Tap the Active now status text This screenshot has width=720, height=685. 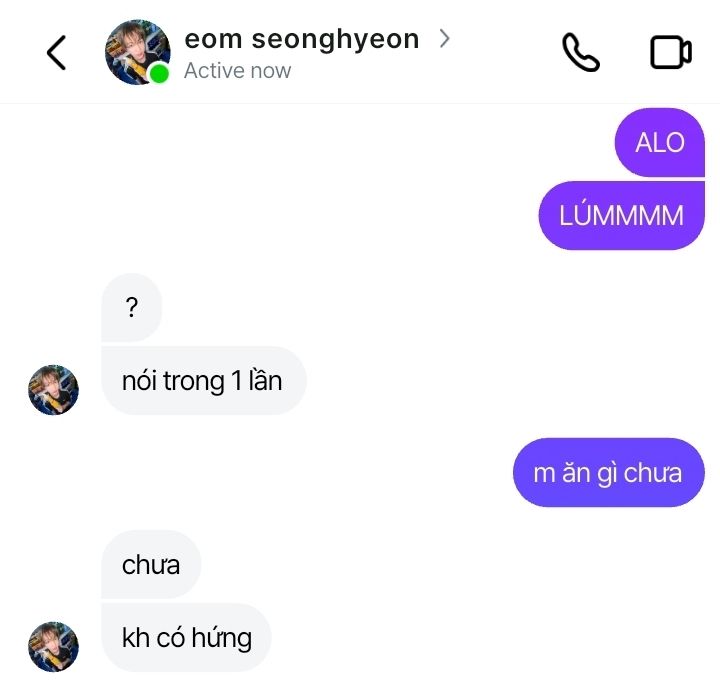pyautogui.click(x=237, y=71)
